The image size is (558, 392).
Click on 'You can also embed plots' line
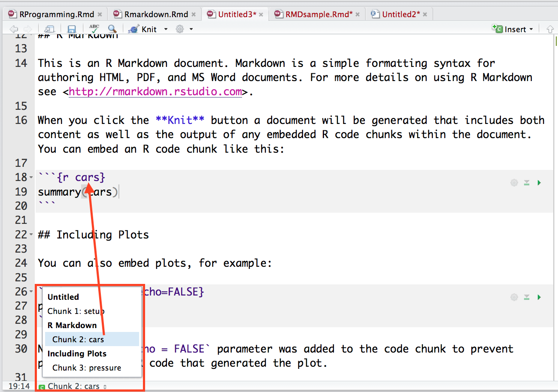point(155,263)
